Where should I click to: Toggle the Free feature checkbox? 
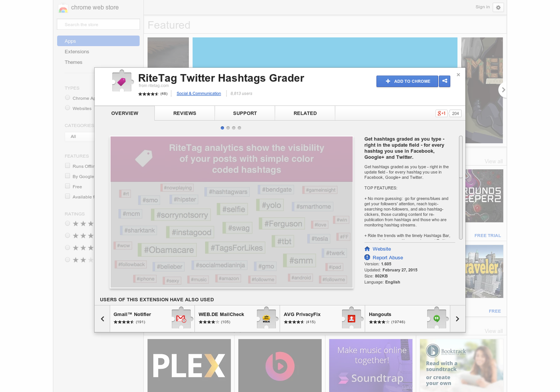pos(68,186)
